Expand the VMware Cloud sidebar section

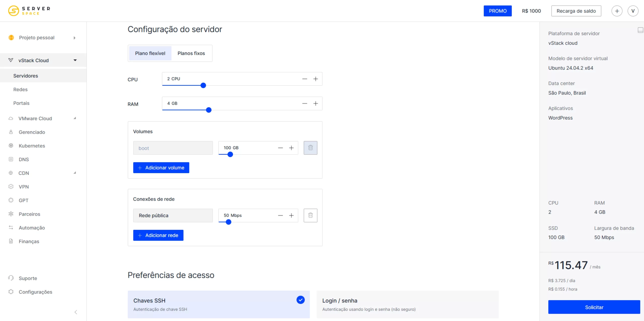pos(75,118)
